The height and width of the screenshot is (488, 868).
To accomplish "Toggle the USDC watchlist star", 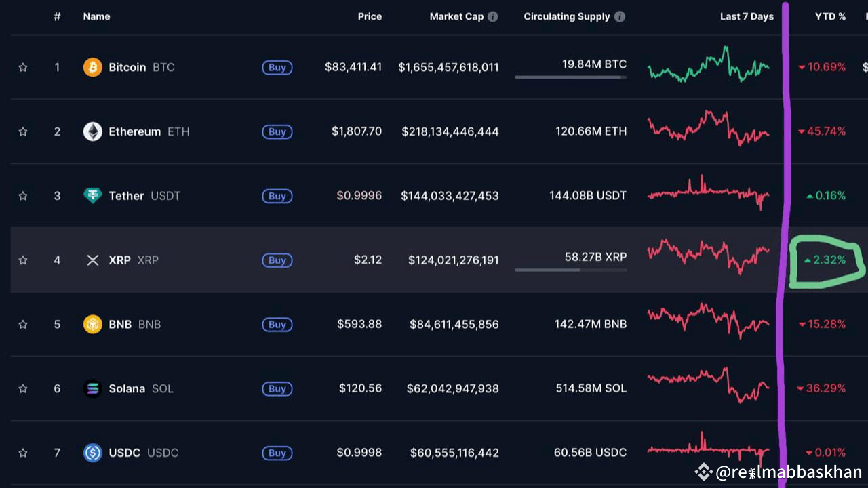I will coord(22,453).
